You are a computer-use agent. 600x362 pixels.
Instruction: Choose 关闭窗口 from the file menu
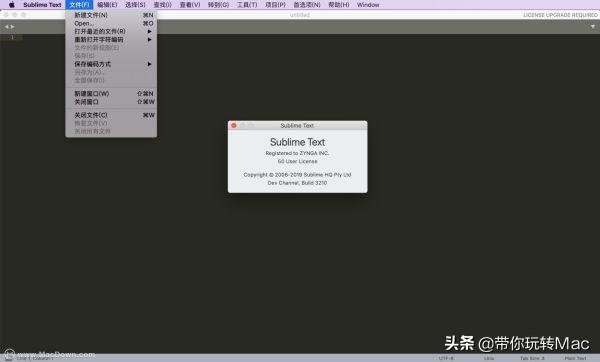pos(111,102)
